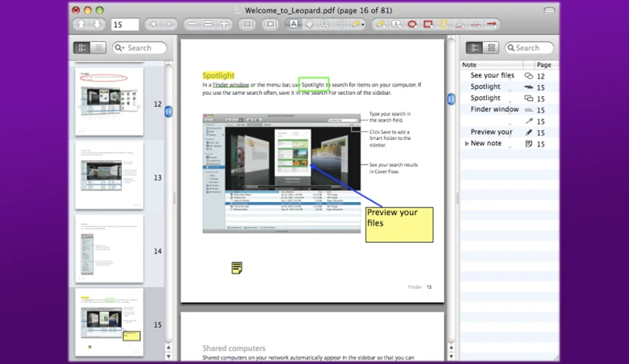Set actual size with the equals button
This screenshot has height=364, width=629.
pos(208,25)
